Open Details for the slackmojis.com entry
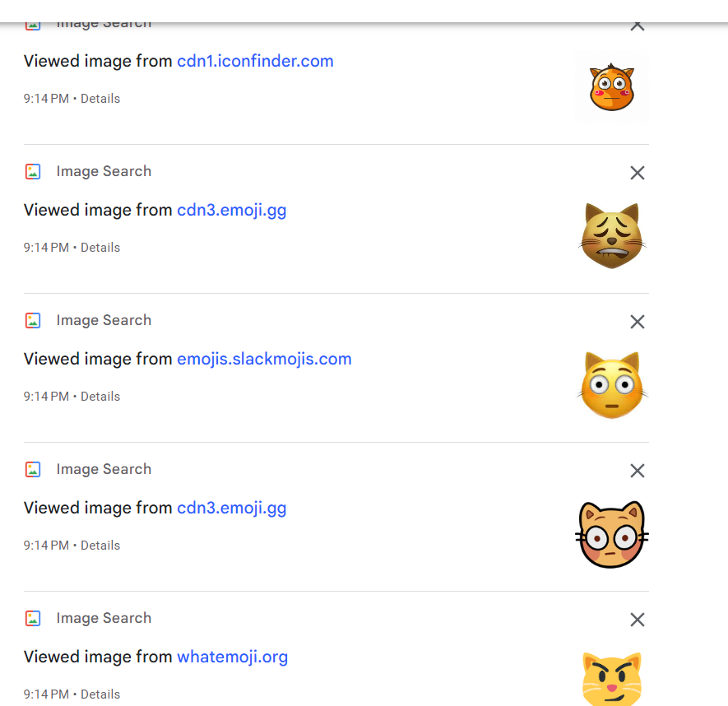Screen dimensions: 728x706 pyautogui.click(x=100, y=396)
